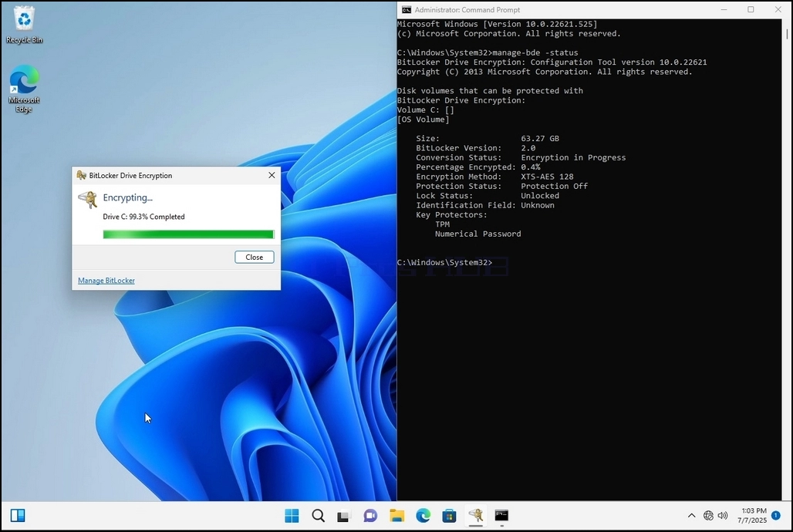This screenshot has height=532, width=793.
Task: Click the bottom 'C:\Windows\System32>' prompt
Action: (444, 262)
